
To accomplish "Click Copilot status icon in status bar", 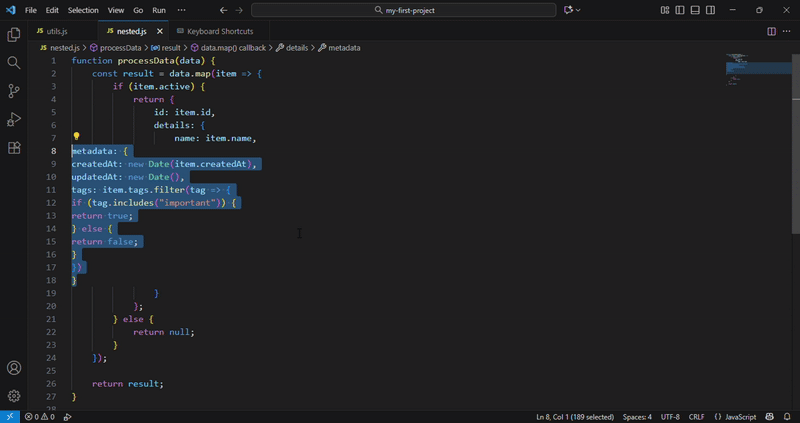I will pos(769,417).
